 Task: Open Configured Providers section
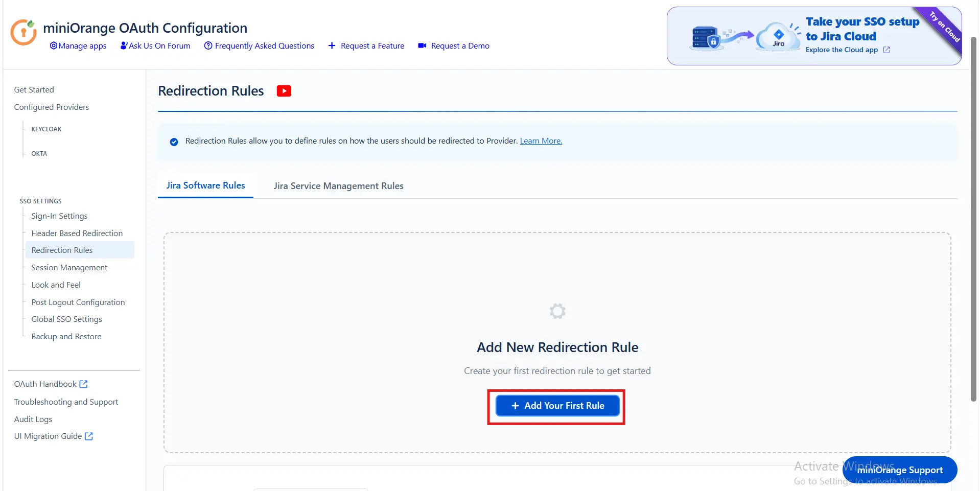coord(52,107)
